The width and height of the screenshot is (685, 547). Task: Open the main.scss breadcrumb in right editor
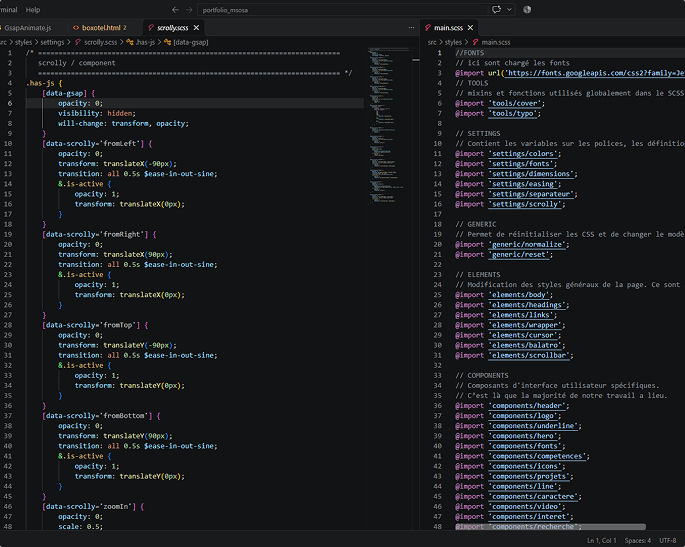[496, 42]
